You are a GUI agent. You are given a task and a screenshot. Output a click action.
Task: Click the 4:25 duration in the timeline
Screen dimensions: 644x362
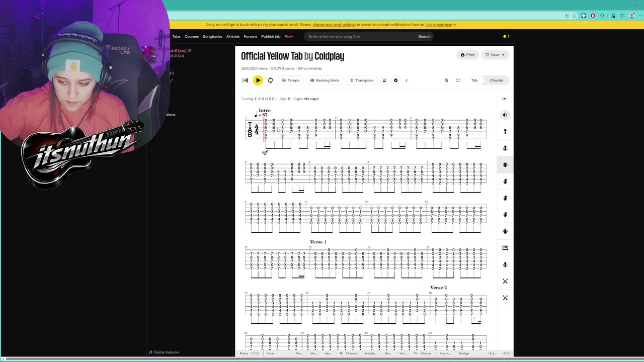507,353
